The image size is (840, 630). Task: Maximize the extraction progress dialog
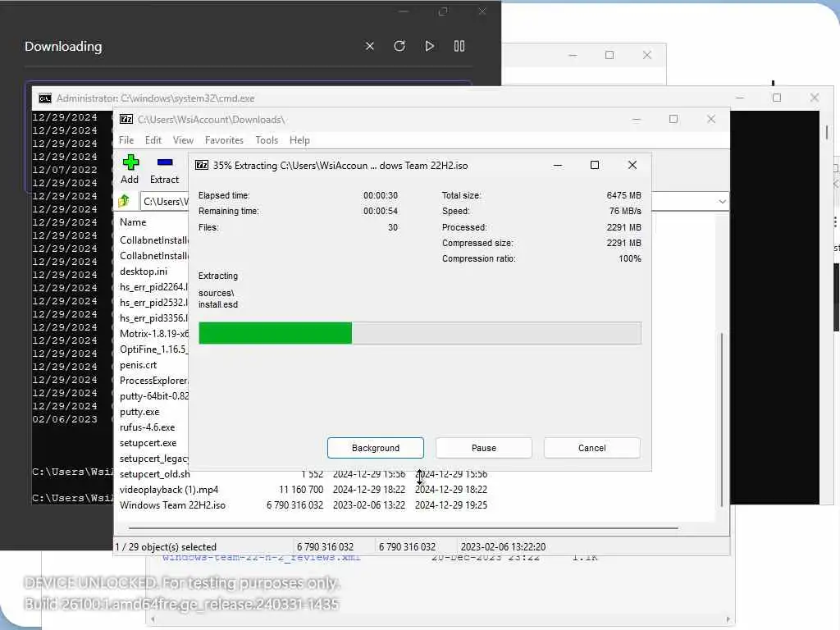595,165
